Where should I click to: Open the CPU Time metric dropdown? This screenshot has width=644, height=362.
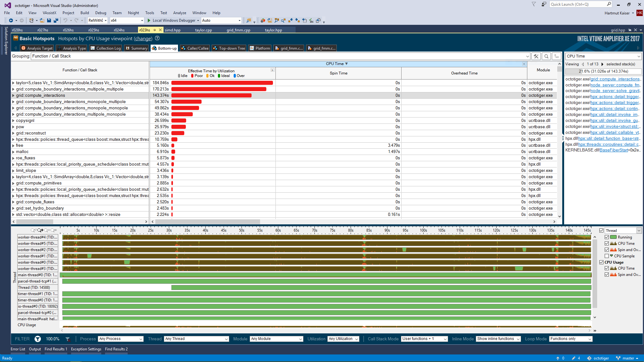point(603,56)
